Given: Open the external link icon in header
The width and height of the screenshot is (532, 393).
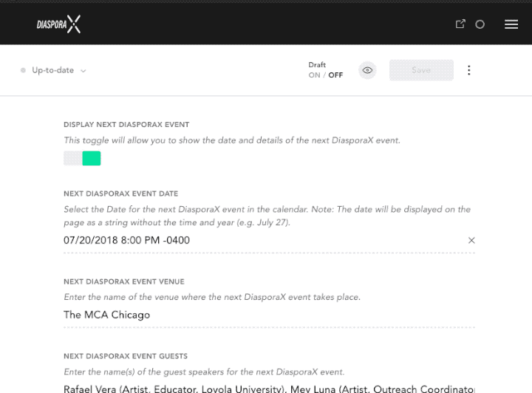Looking at the screenshot, I should click(460, 24).
